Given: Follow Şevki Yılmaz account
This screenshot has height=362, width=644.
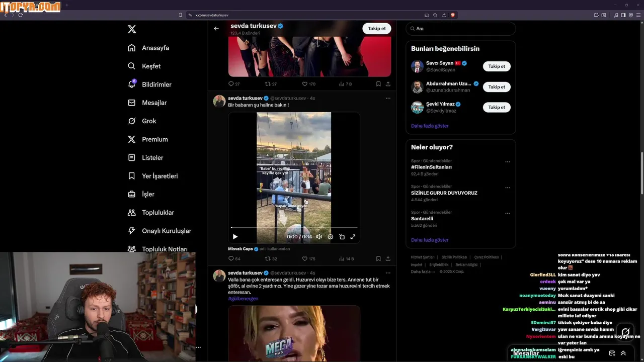Looking at the screenshot, I should 497,107.
